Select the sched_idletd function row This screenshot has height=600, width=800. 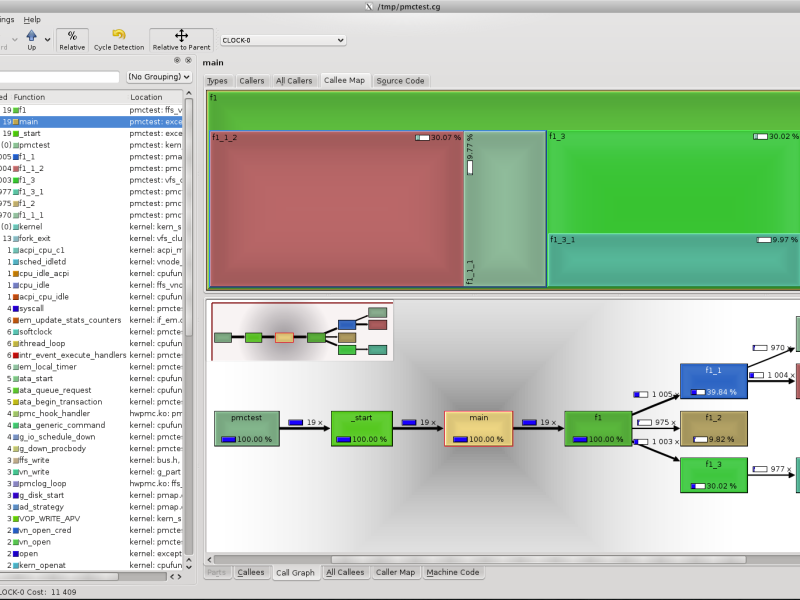tap(91, 262)
